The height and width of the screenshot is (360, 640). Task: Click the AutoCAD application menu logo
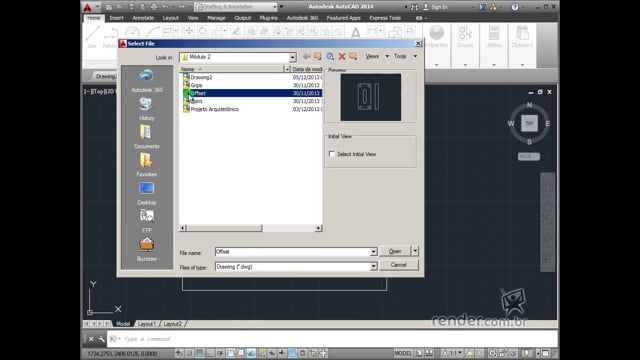(87, 7)
